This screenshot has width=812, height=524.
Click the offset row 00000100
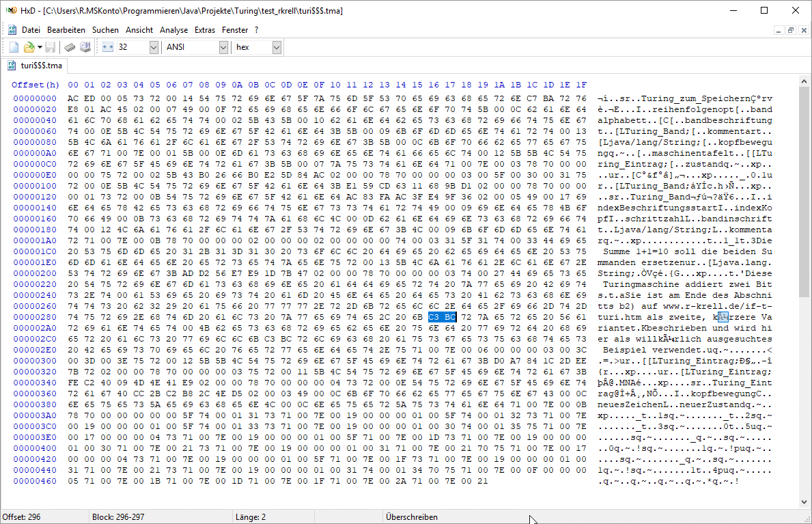click(36, 186)
